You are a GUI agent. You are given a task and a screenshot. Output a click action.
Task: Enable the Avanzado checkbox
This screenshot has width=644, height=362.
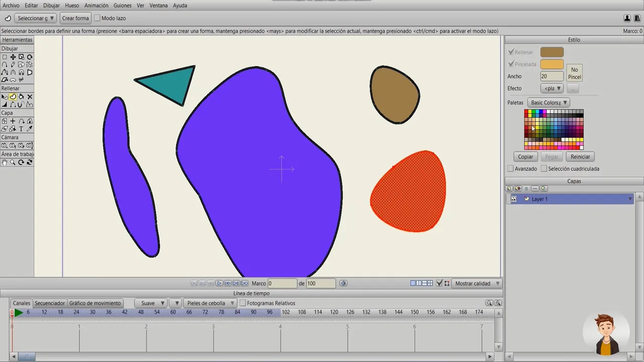[x=511, y=169]
